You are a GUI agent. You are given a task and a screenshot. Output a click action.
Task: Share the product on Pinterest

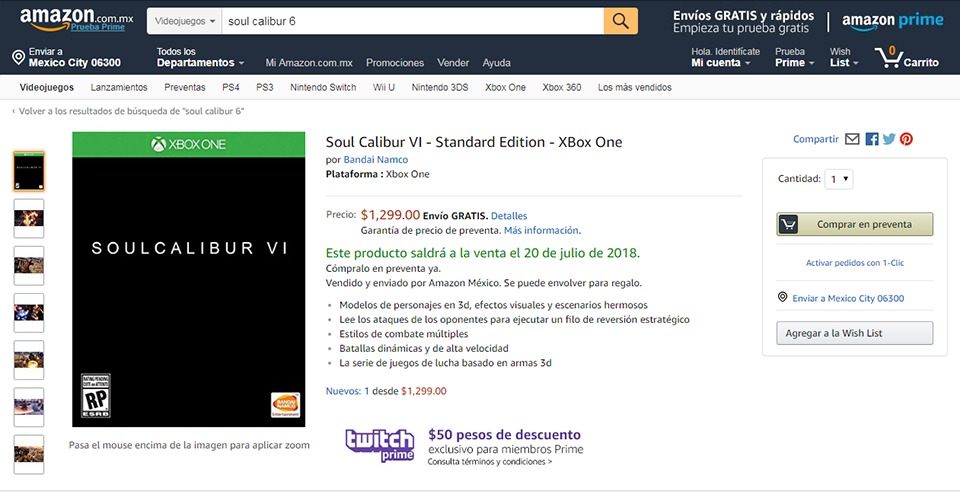(906, 139)
